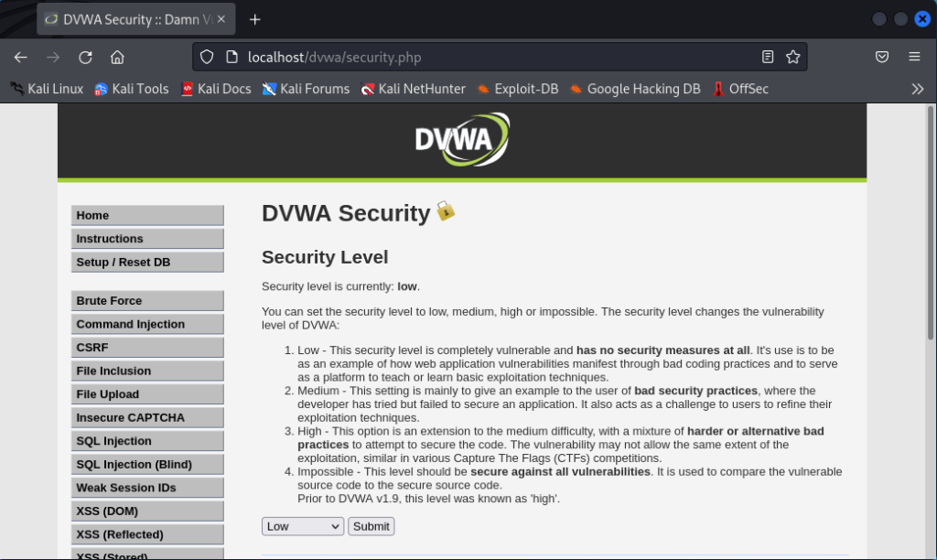This screenshot has height=560, width=937.
Task: Click the site information page icon
Action: point(232,57)
